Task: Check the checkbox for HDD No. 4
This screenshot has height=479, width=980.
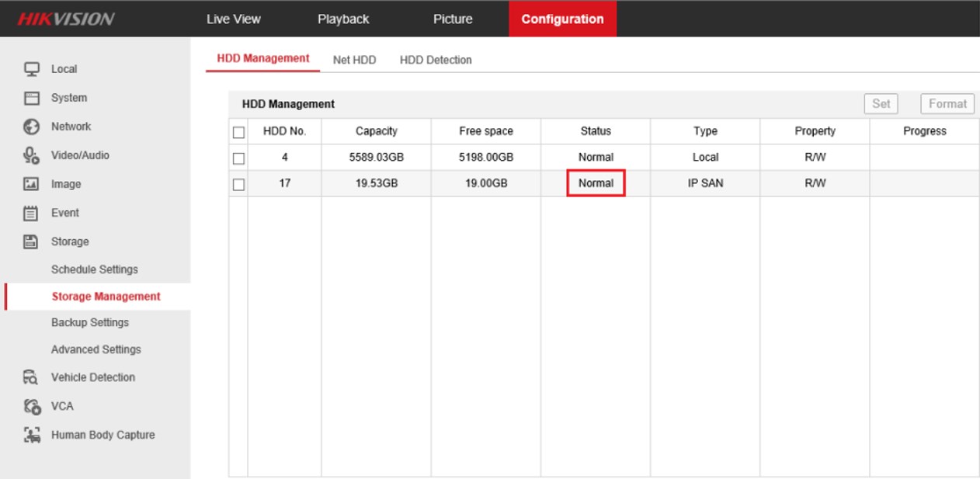Action: tap(238, 158)
